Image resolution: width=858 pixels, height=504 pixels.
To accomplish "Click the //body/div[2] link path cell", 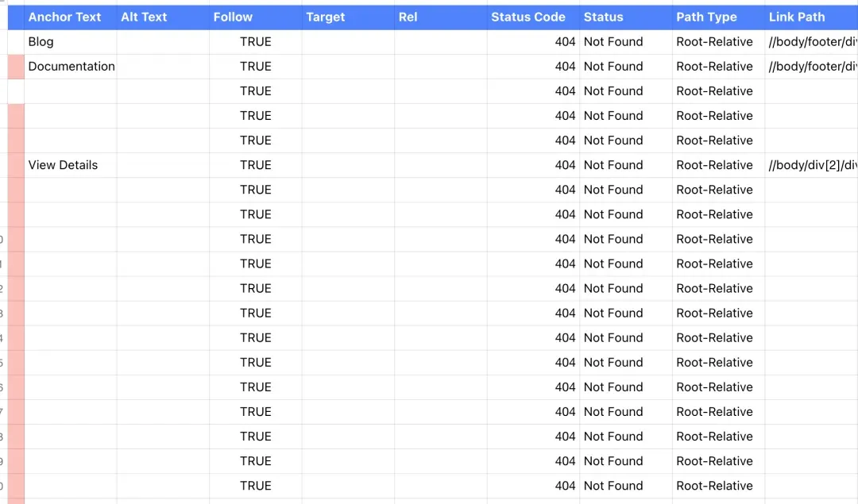I will (812, 165).
